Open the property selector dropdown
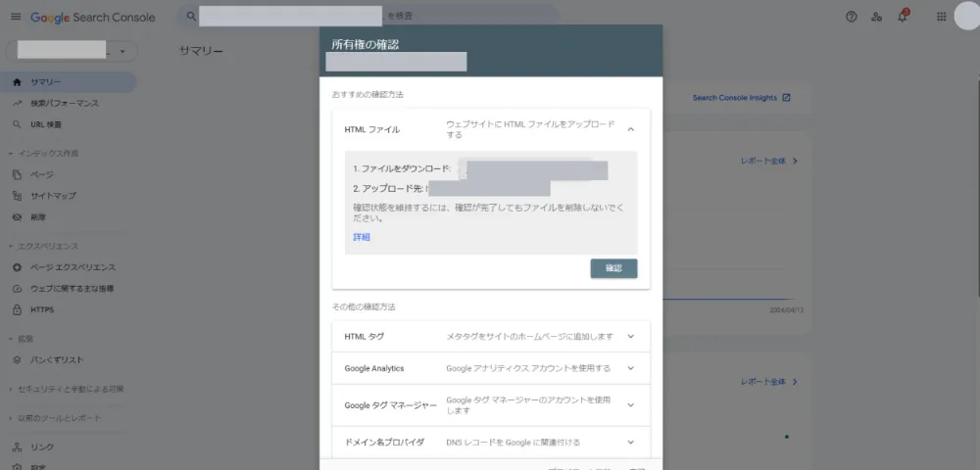 pos(72,51)
